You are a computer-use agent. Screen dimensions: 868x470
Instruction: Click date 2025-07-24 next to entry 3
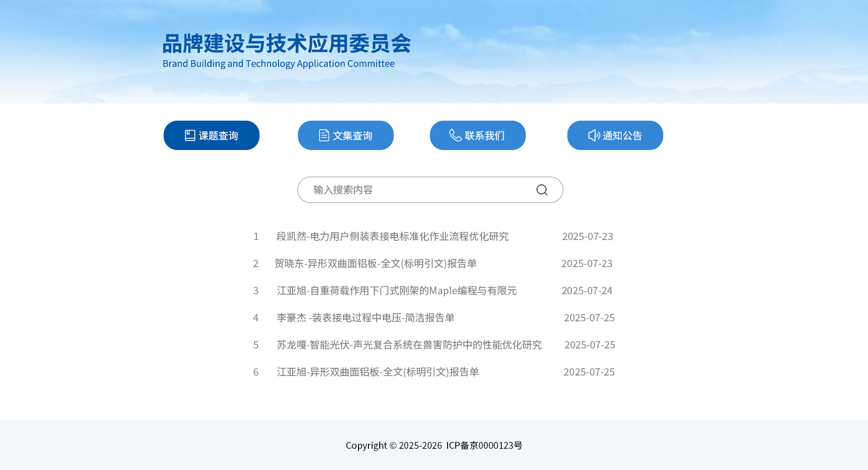(587, 291)
